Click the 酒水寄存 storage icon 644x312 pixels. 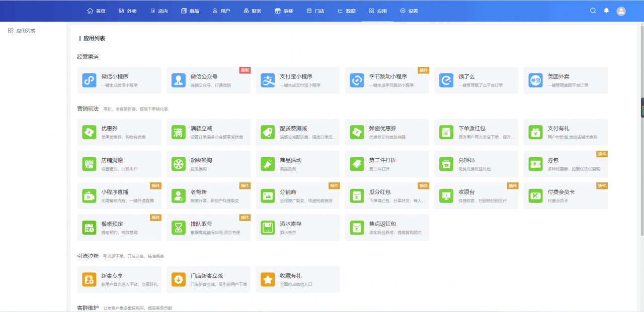[268, 228]
